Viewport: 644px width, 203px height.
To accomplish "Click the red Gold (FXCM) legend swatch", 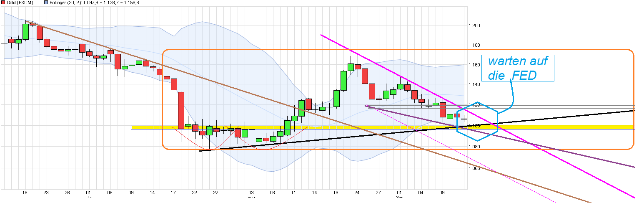I will click(3, 3).
